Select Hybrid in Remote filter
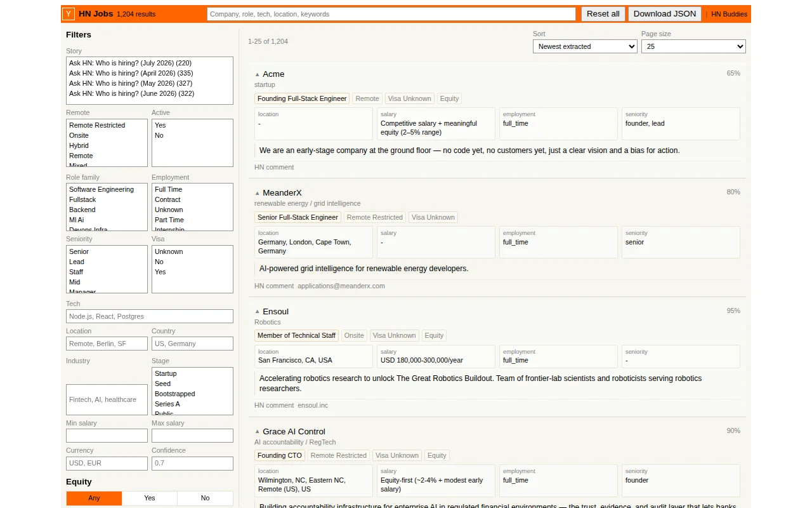Image resolution: width=812 pixels, height=508 pixels. pos(107,145)
